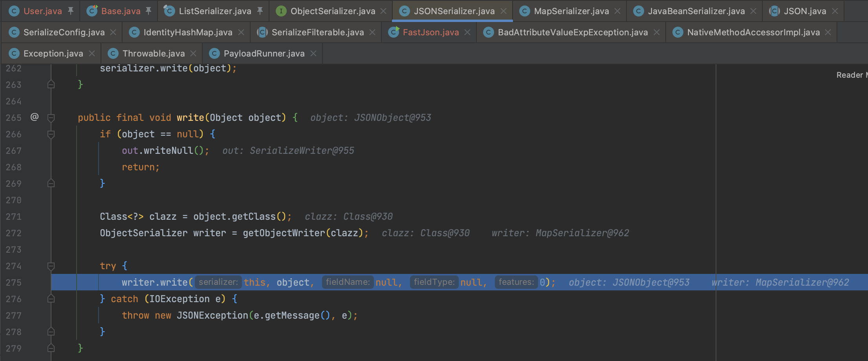Click JSONException in the throw statement
868x361 pixels.
(212, 315)
